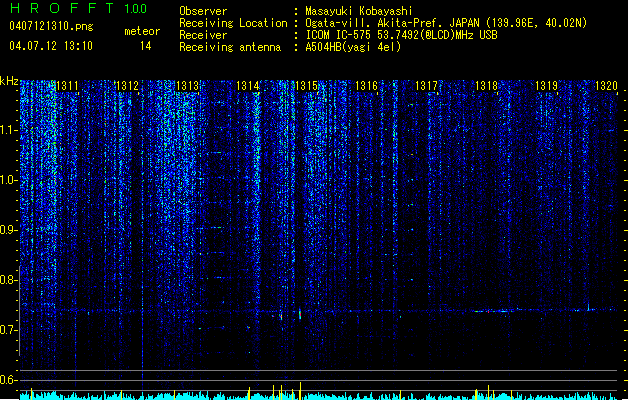Click the 1318 time marker

click(486, 86)
